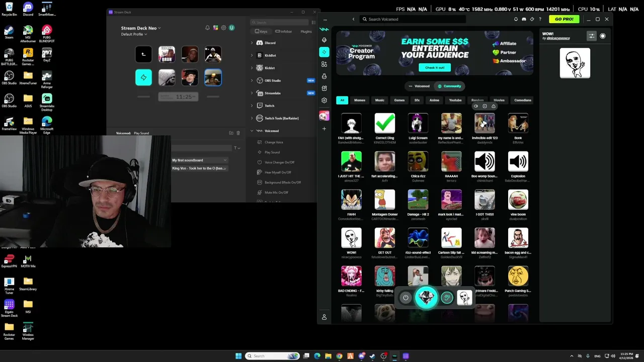Go back using Voicemod's back arrow

coord(353,19)
